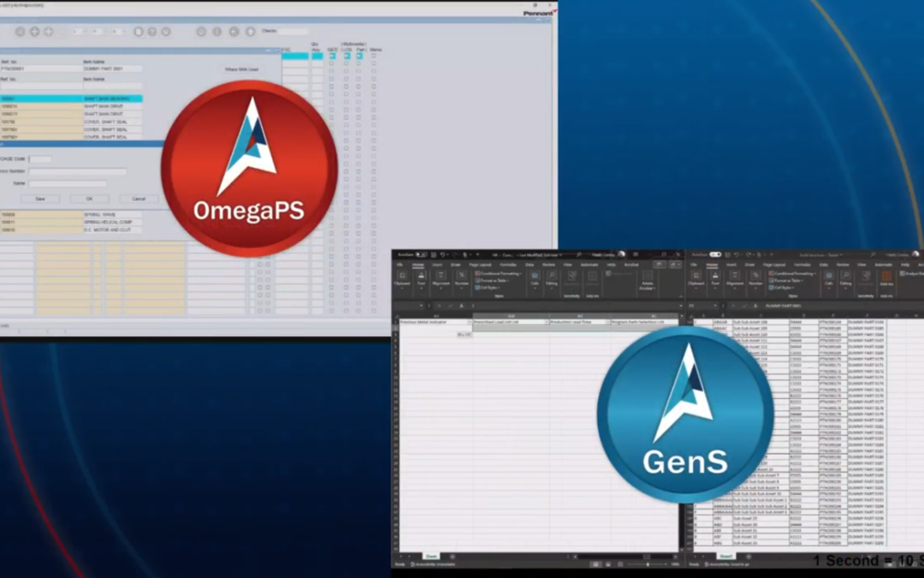
Task: Click Checks field in OmegaPS toolbar
Action: pyautogui.click(x=293, y=32)
